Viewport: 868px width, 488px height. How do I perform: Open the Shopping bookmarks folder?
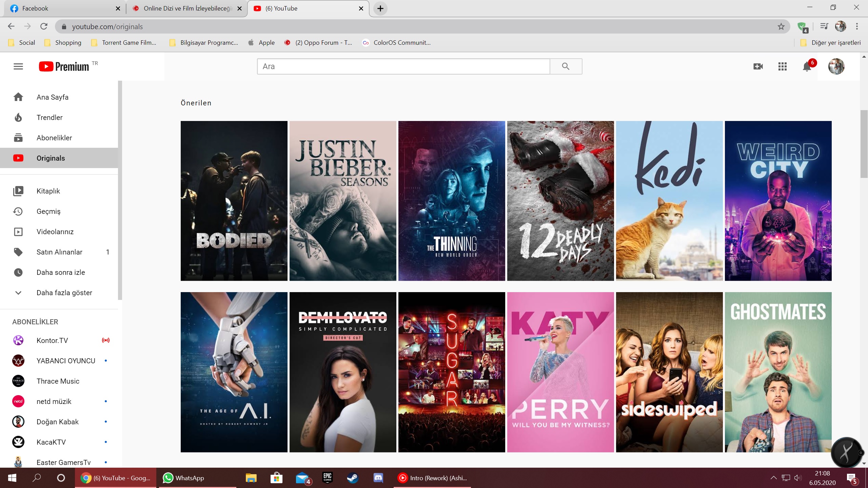pyautogui.click(x=63, y=43)
